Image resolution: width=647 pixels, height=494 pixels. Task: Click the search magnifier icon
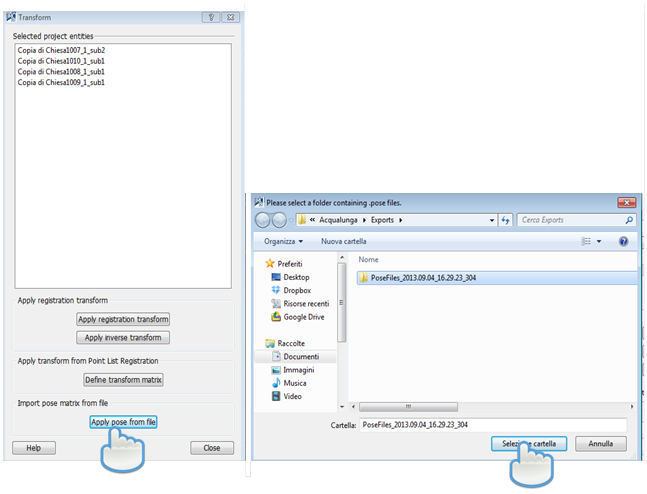coord(629,220)
